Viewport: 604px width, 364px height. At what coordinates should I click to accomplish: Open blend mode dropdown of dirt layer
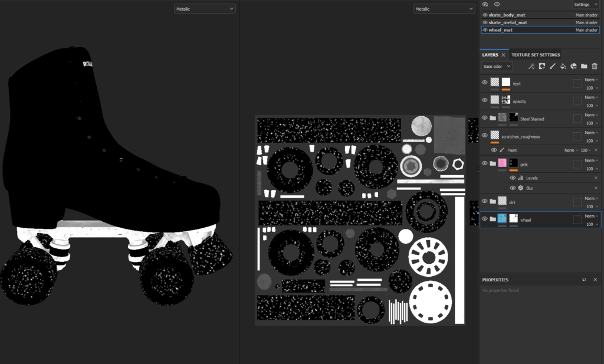tap(591, 198)
